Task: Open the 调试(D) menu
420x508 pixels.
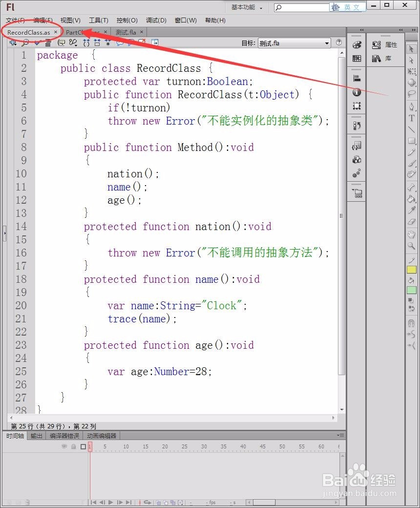Action: [156, 21]
